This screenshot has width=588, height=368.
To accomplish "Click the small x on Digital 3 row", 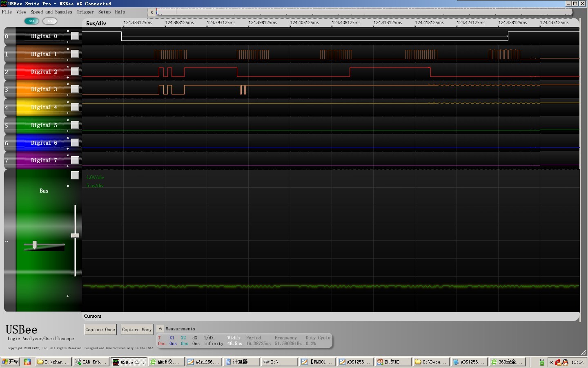I will click(x=68, y=84).
